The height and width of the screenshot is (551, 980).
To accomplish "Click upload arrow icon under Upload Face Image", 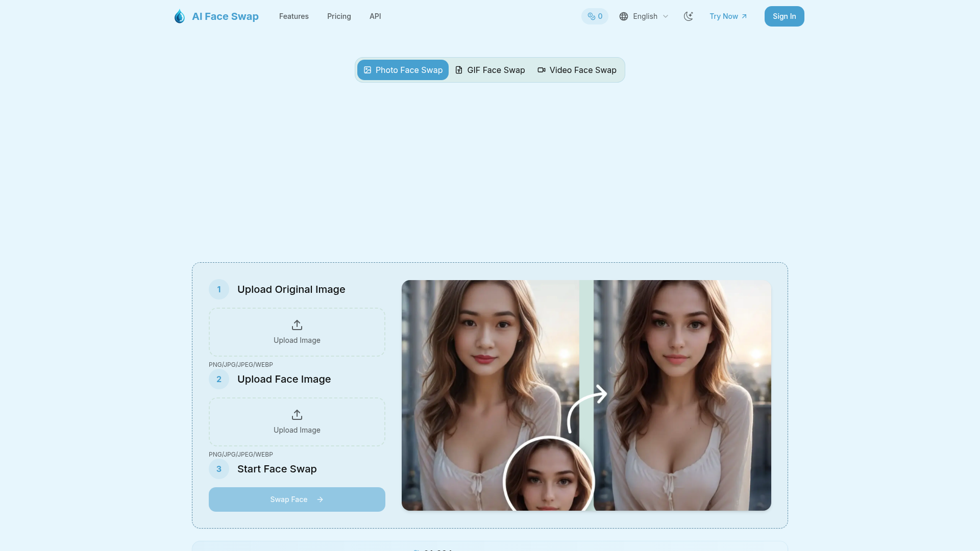I will pyautogui.click(x=297, y=415).
